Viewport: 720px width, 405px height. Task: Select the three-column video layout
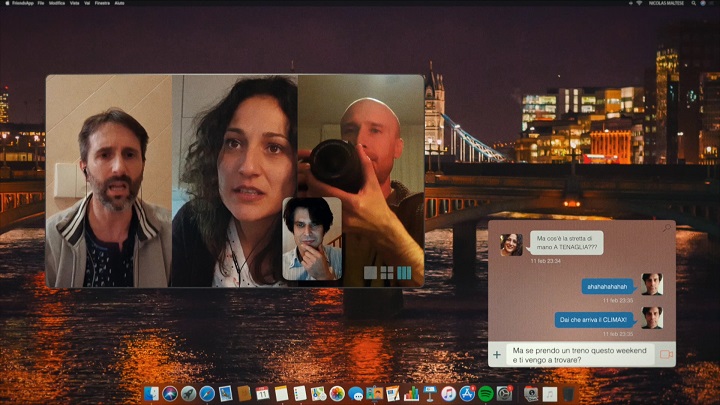[404, 272]
